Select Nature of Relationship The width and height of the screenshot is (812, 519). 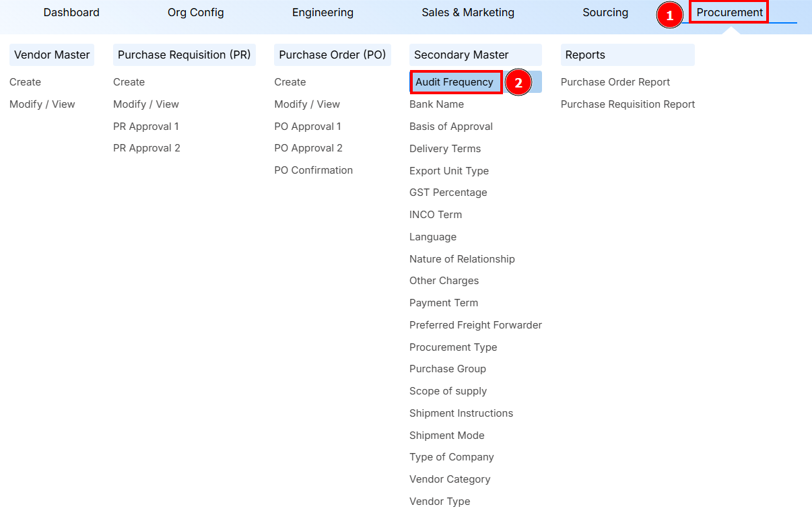462,258
